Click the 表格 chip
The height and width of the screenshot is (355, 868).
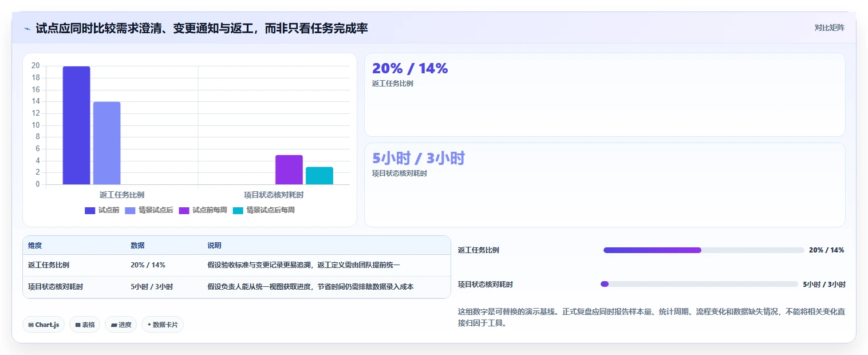tap(85, 325)
